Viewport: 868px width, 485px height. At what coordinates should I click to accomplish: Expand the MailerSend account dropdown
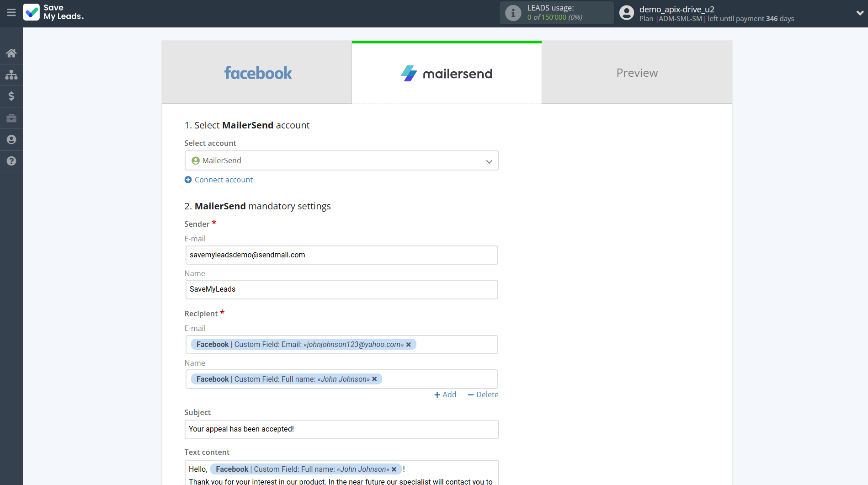click(489, 161)
